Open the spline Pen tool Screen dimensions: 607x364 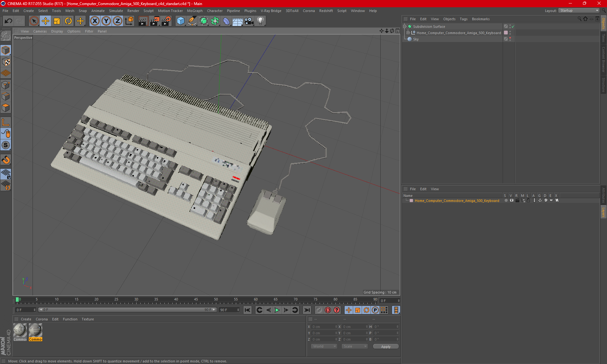pos(192,21)
